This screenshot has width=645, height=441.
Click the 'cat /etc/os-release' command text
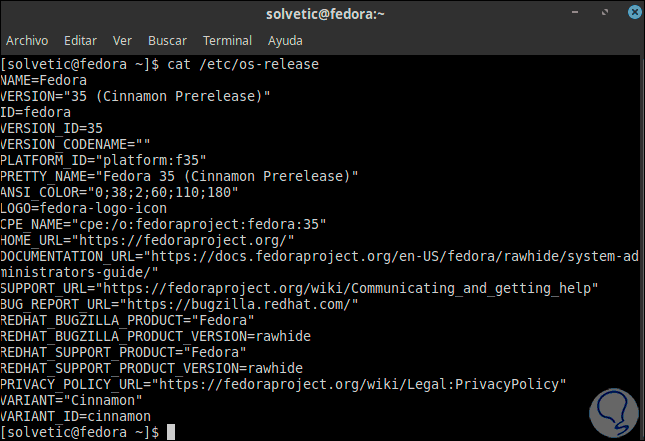(x=244, y=64)
